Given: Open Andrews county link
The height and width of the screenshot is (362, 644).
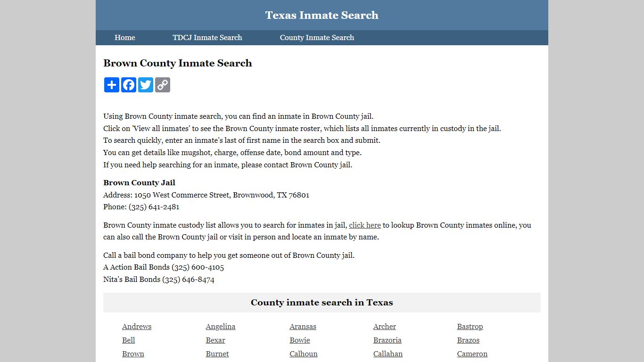Looking at the screenshot, I should click(x=137, y=327).
